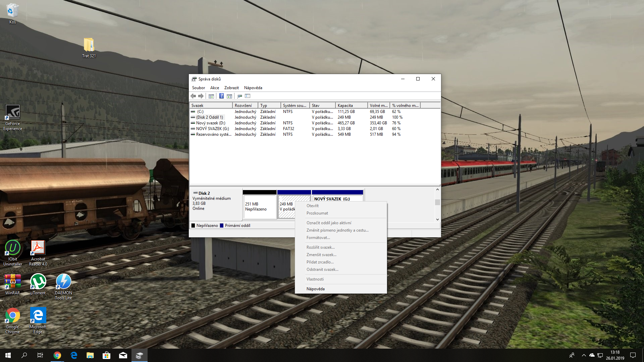This screenshot has height=362, width=644.
Task: Click the show/hide action pane toolbar icon
Action: click(229, 96)
